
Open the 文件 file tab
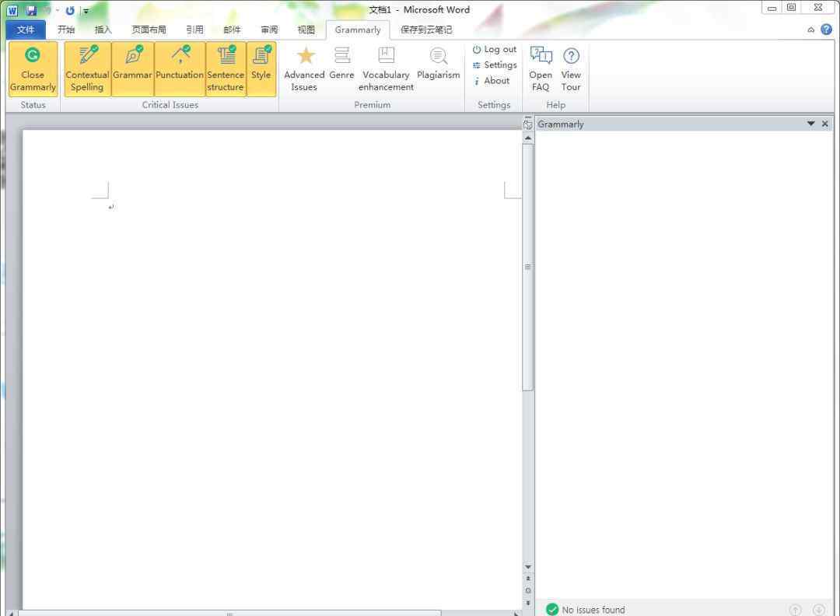coord(25,30)
